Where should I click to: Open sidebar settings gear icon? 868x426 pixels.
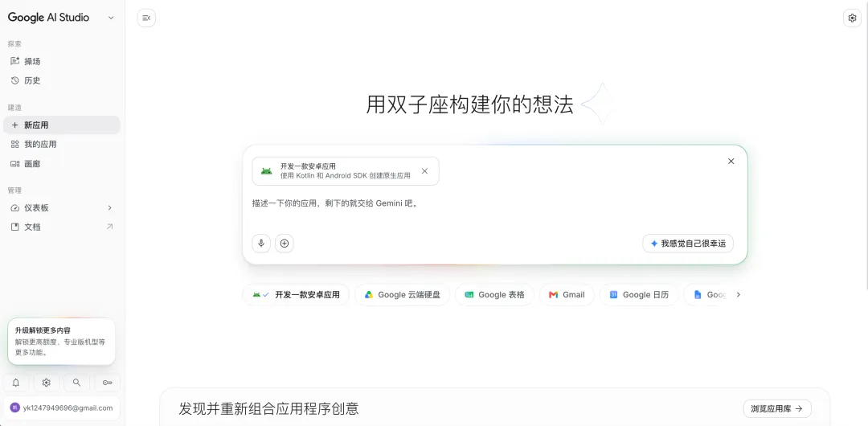[x=47, y=383]
